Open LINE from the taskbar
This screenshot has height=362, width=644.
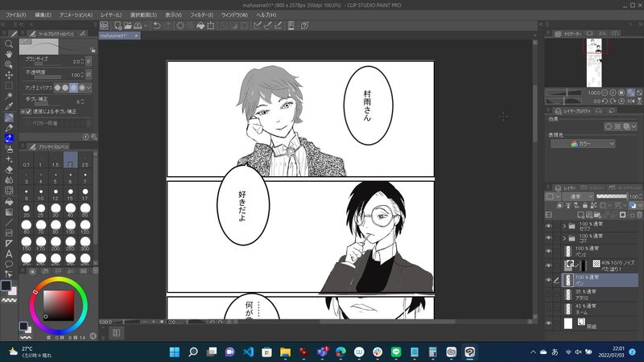point(396,352)
